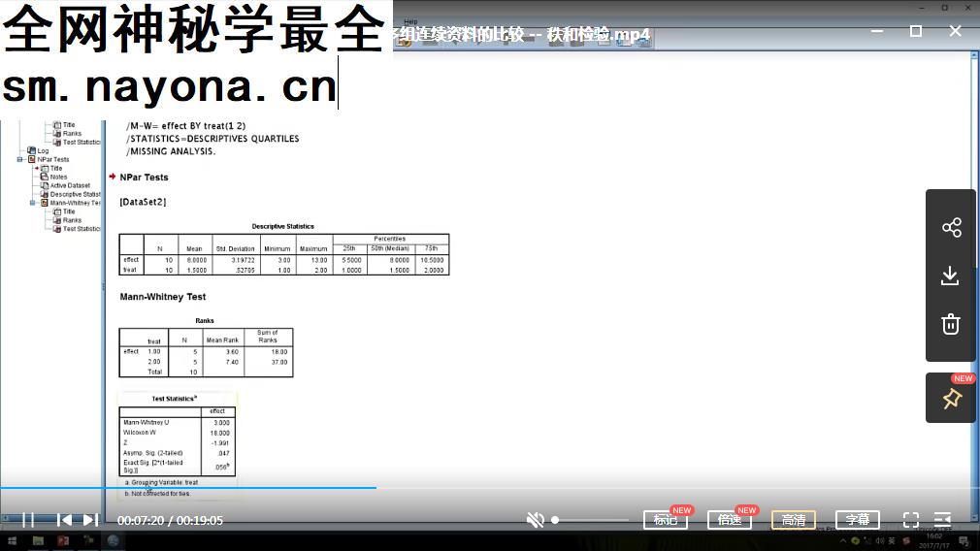The height and width of the screenshot is (551, 980).
Task: Click the STATISTICS=DESCRIPTIVES QUARTILES syntax line
Action: (212, 139)
